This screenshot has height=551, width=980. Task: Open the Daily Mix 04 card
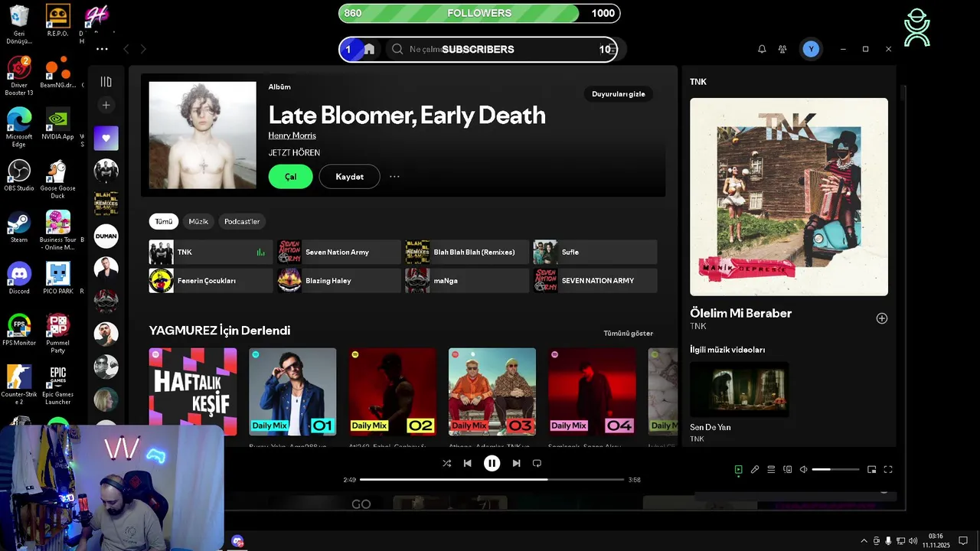pos(592,392)
